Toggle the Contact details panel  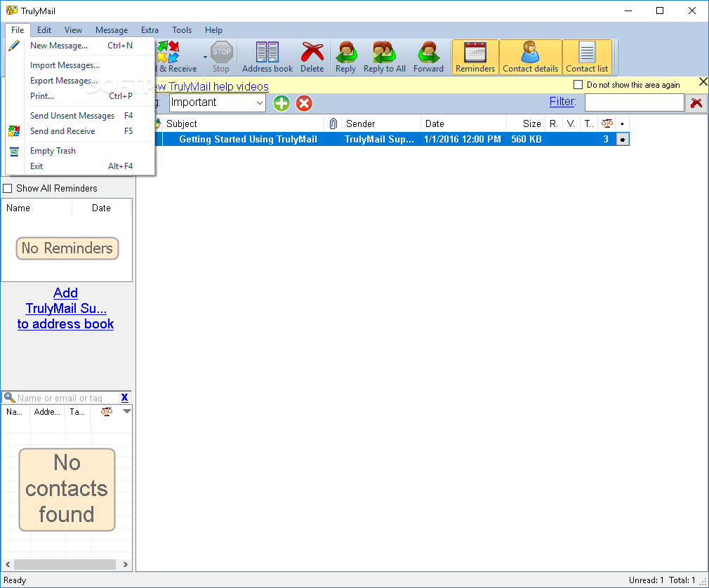tap(531, 57)
